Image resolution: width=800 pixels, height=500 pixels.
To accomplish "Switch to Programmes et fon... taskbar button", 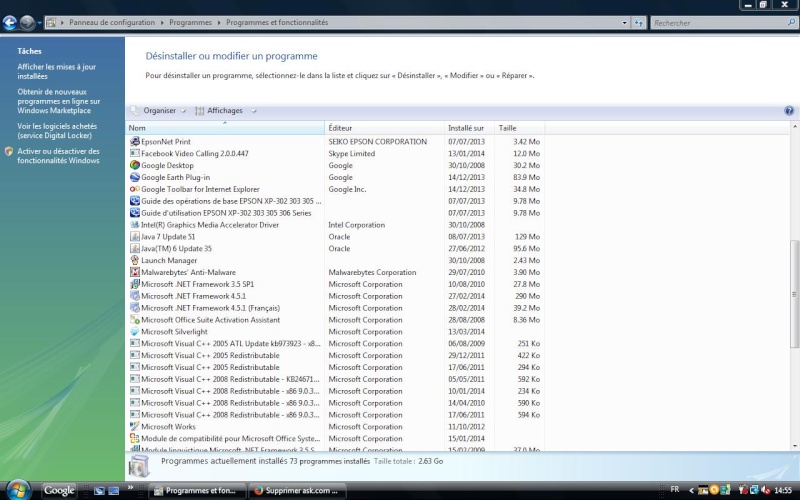I will point(199,491).
